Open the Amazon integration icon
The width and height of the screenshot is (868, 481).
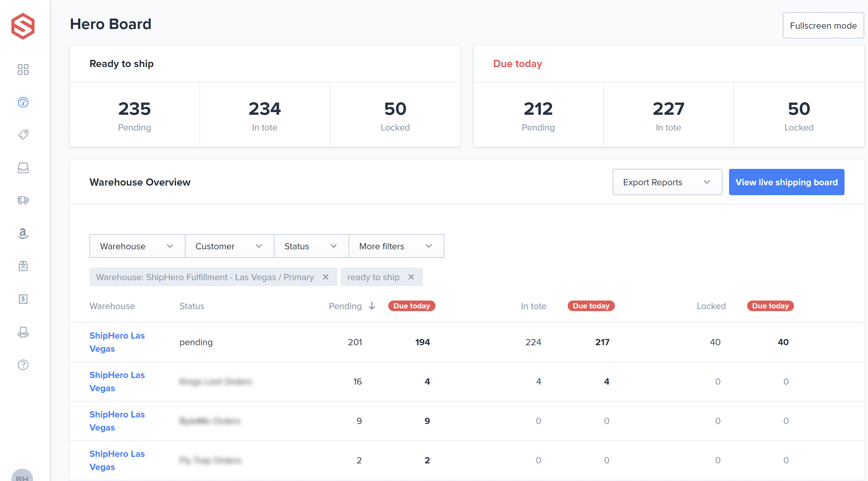[x=23, y=233]
